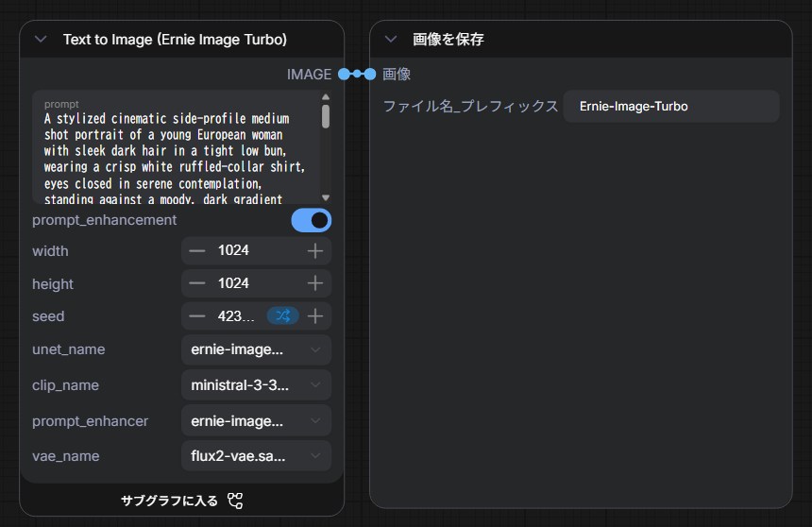Screen dimensions: 812x527
Task: Click the unet_name label
Action: pos(68,349)
